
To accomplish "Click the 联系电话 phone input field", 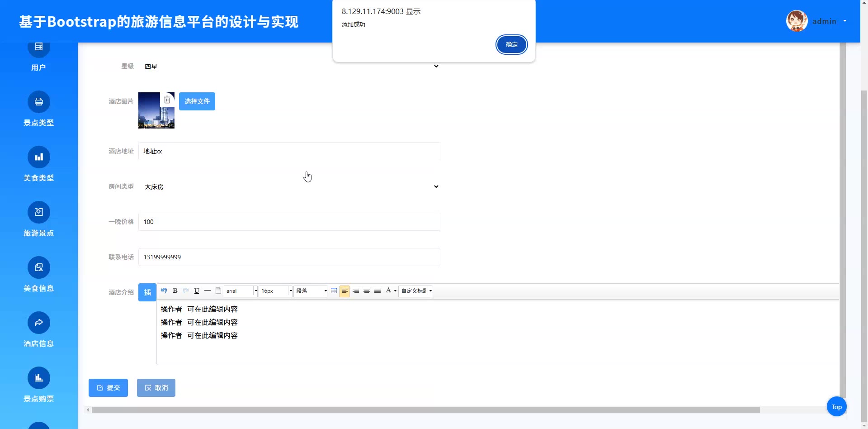I will tap(289, 257).
